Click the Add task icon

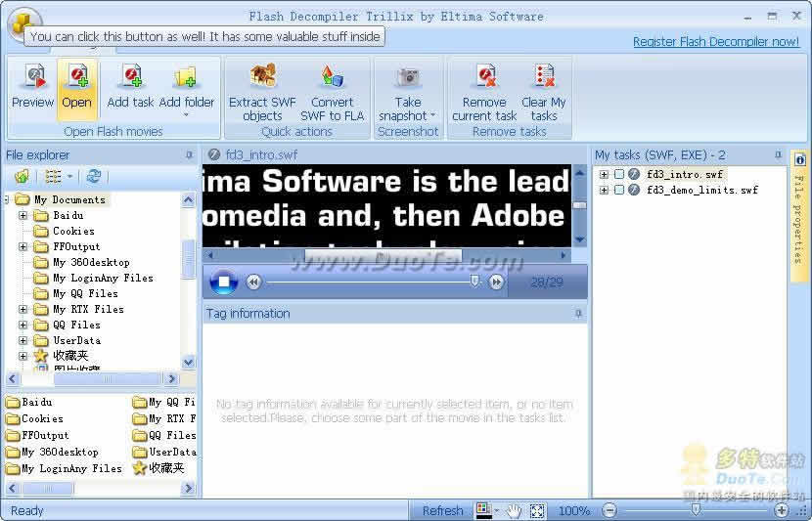[131, 76]
